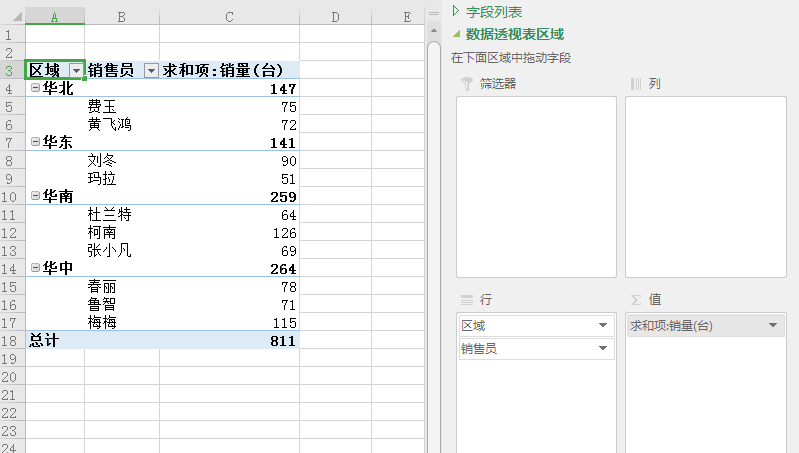Select the cell with 刘冬

pyautogui.click(x=122, y=161)
